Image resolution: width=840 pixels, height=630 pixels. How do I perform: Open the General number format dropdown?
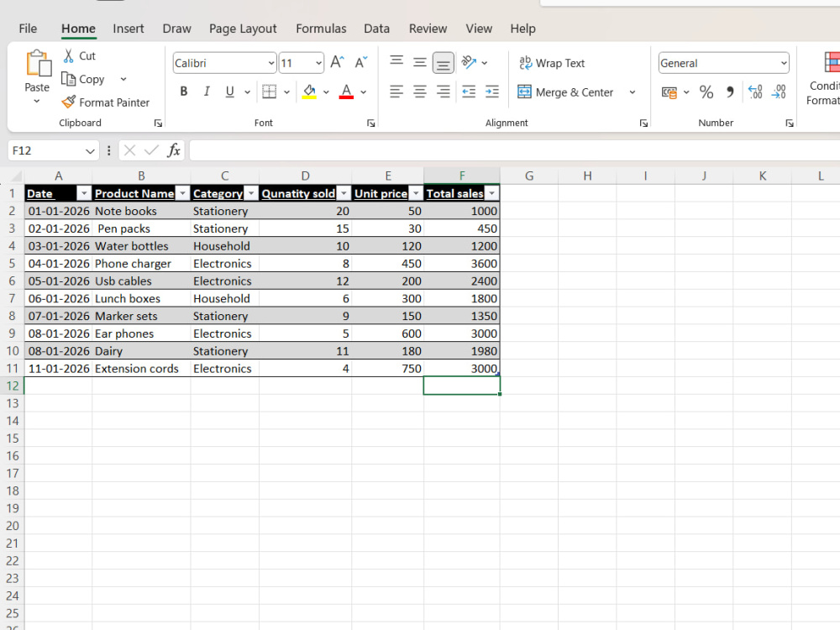784,63
